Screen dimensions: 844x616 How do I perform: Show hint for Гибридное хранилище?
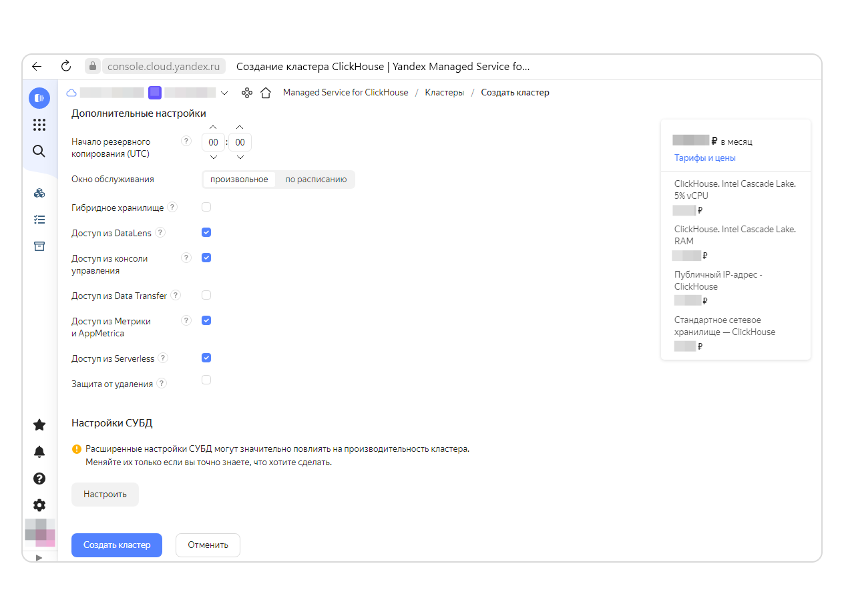point(172,208)
